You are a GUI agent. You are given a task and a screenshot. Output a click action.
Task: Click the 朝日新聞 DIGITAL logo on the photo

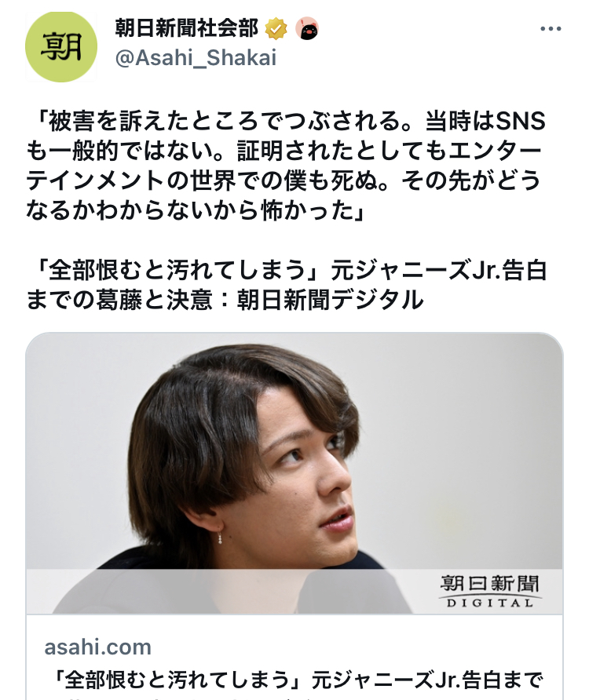tap(490, 592)
